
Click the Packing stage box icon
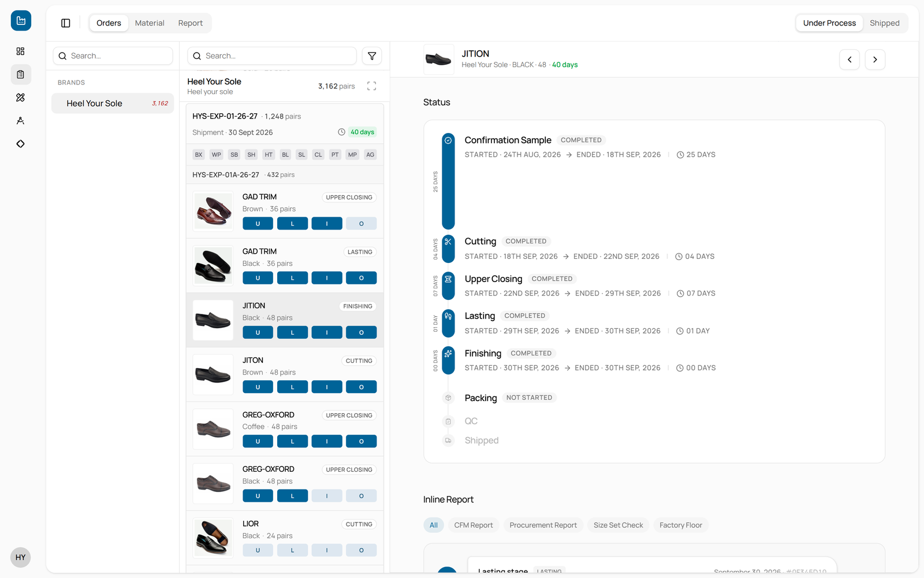448,398
